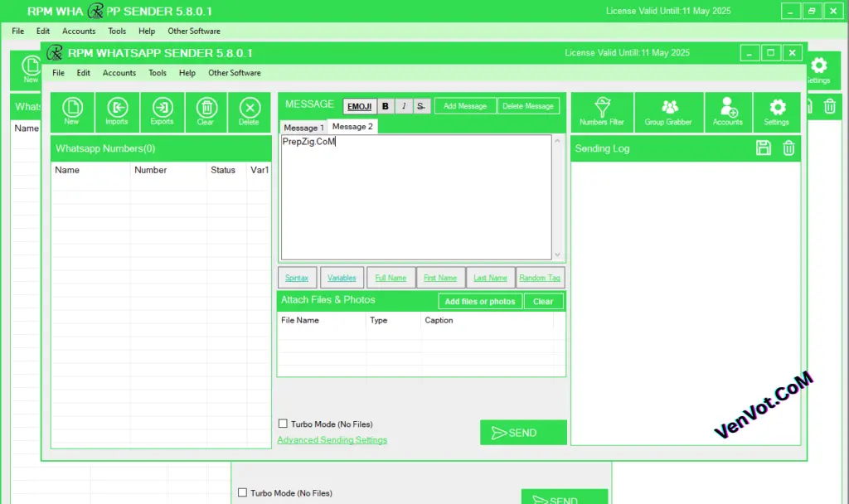The height and width of the screenshot is (504, 849).
Task: Clear attached files with Clear button
Action: pyautogui.click(x=543, y=302)
